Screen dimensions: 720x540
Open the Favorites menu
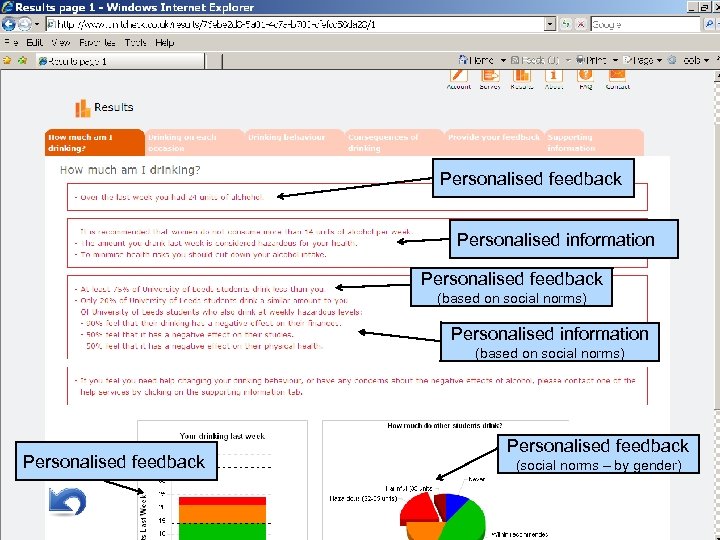click(97, 43)
